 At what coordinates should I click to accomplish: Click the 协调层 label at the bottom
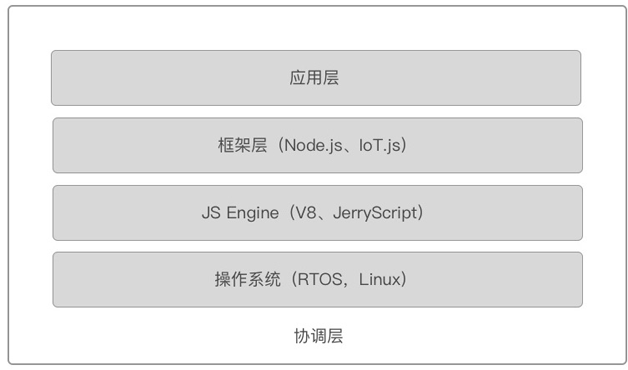pyautogui.click(x=318, y=336)
